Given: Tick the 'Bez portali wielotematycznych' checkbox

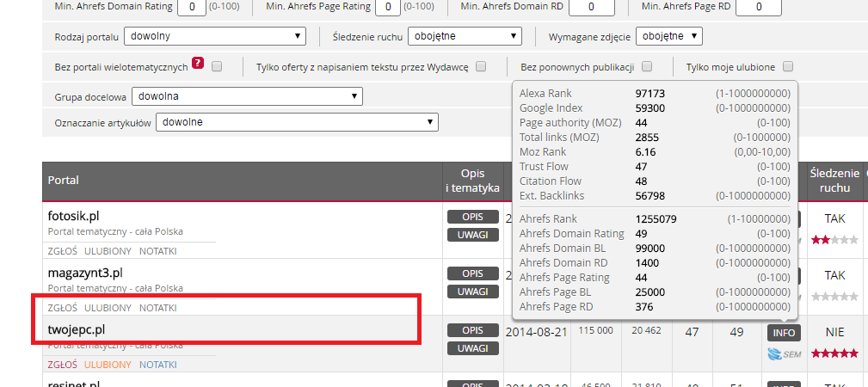Looking at the screenshot, I should coord(217,66).
